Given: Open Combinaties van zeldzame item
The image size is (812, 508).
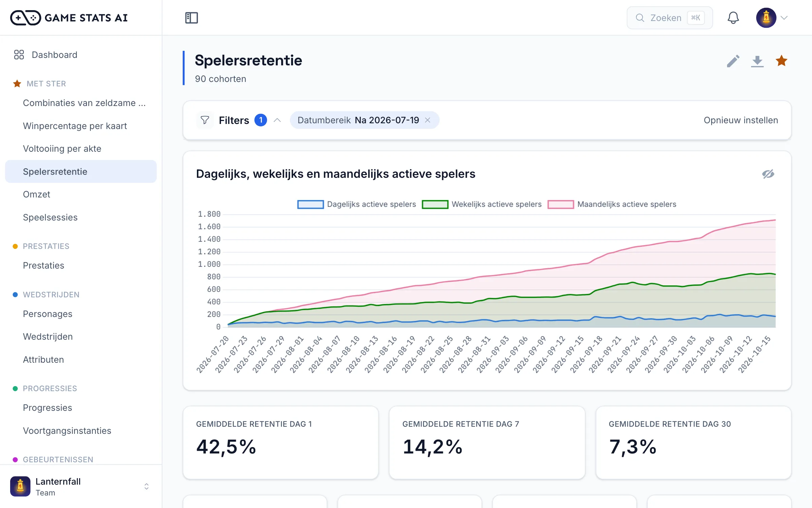Looking at the screenshot, I should [x=81, y=103].
